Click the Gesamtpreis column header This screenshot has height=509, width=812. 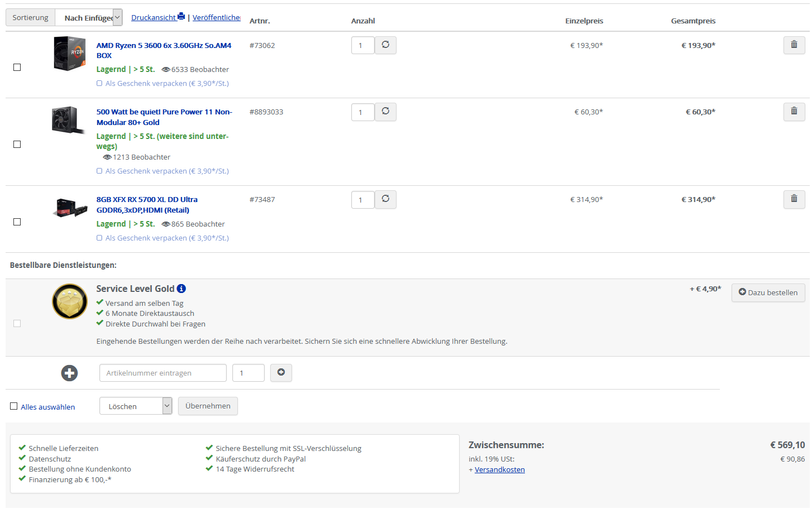(x=693, y=21)
